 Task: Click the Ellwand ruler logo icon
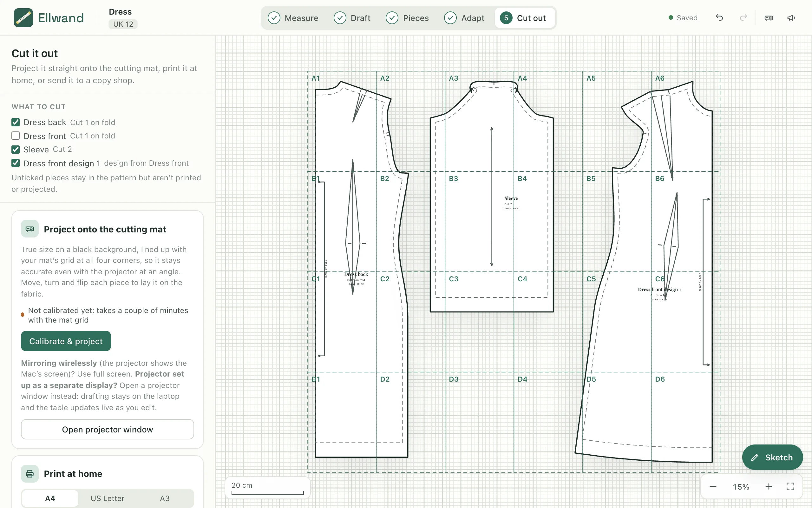click(23, 18)
